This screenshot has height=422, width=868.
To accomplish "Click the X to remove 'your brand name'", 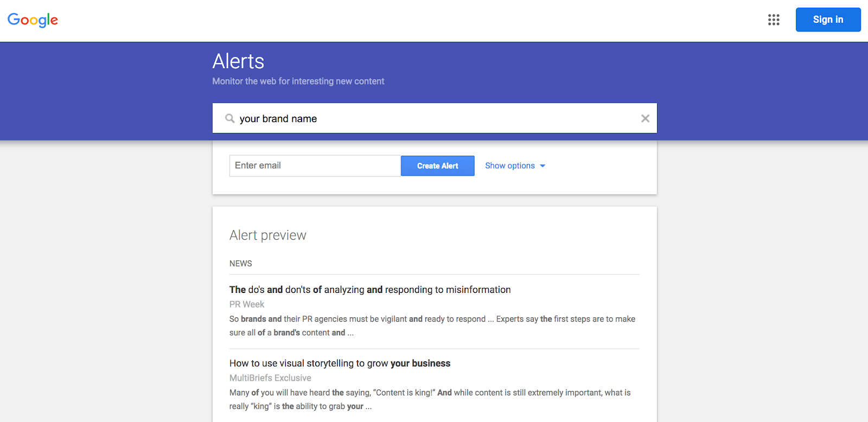I will coord(645,118).
